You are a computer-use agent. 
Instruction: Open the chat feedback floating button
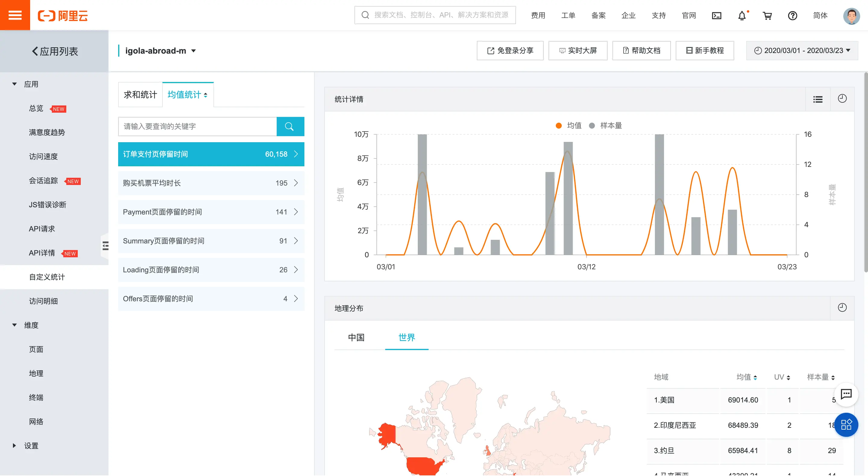click(846, 394)
